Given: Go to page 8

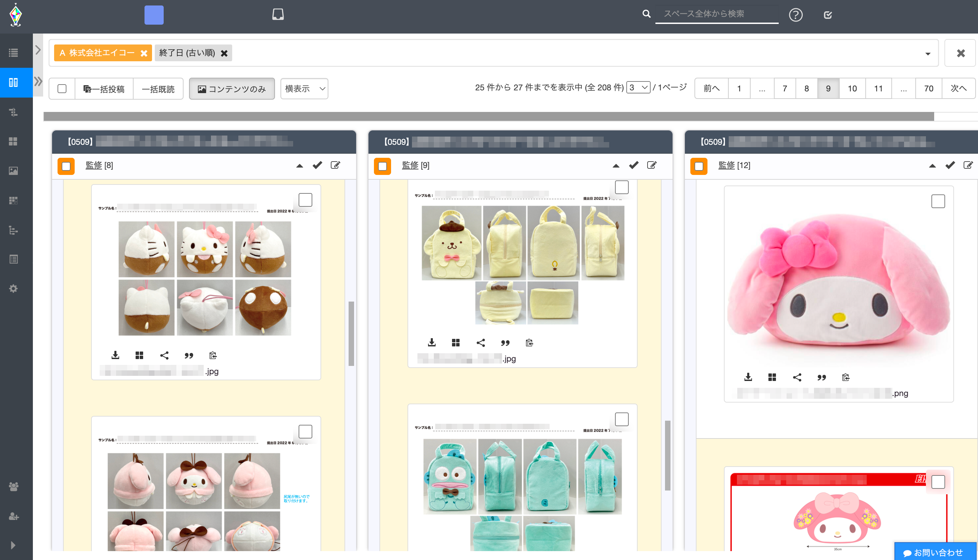Looking at the screenshot, I should [x=806, y=88].
